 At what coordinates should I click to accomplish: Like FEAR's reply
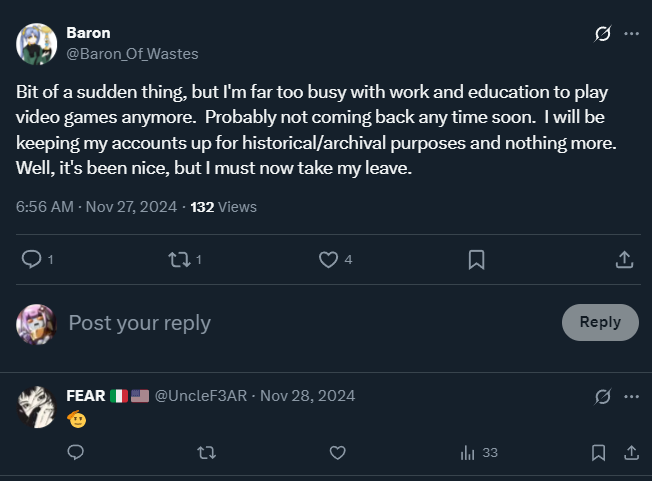click(337, 453)
